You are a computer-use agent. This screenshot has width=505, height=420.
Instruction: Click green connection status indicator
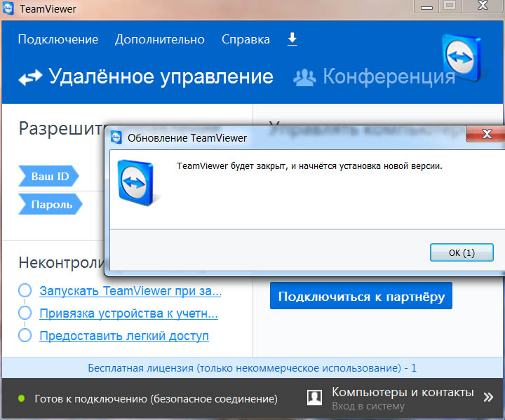(x=22, y=398)
